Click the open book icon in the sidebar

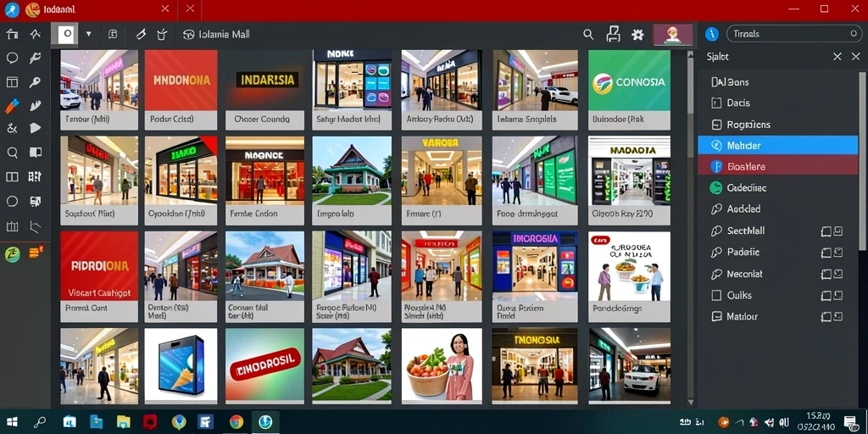click(x=36, y=153)
